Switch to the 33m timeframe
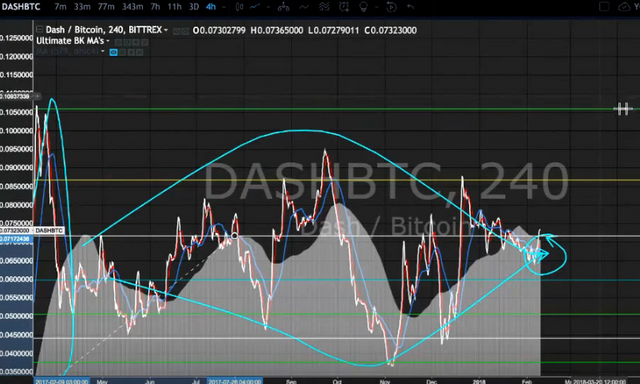This screenshot has width=640, height=384. (82, 7)
